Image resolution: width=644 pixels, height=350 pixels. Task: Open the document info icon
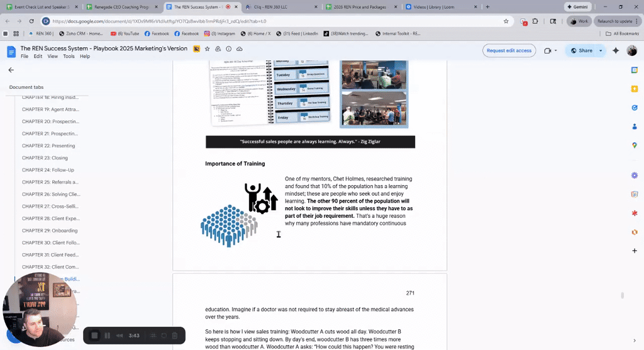(x=229, y=49)
